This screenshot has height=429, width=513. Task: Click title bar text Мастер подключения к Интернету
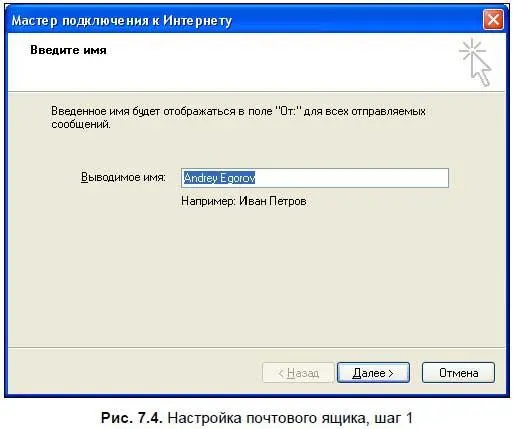122,21
